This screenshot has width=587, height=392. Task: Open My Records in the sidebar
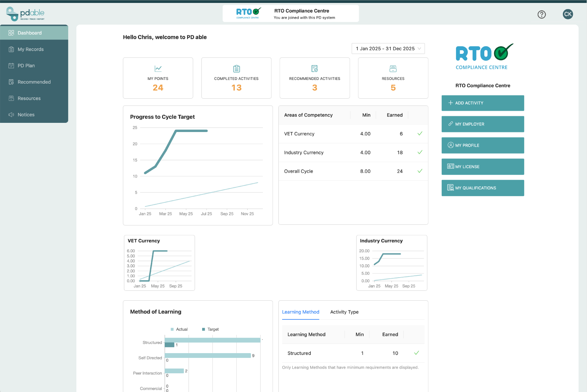pos(30,50)
